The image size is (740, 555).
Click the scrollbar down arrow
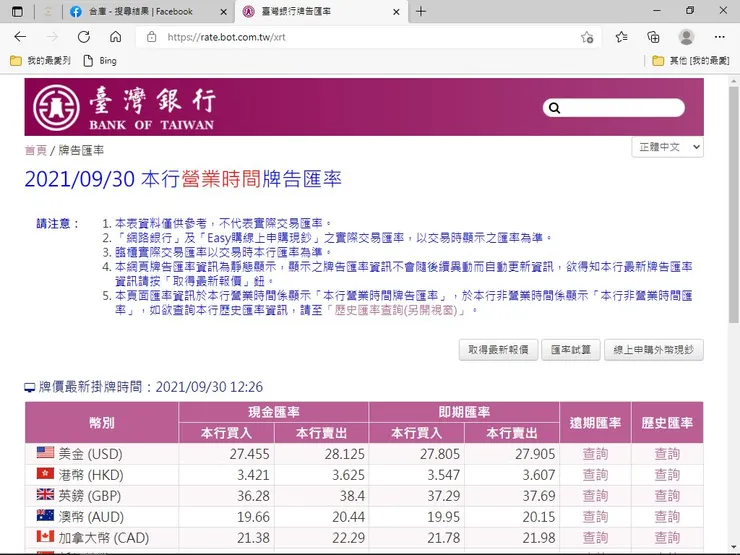733,547
